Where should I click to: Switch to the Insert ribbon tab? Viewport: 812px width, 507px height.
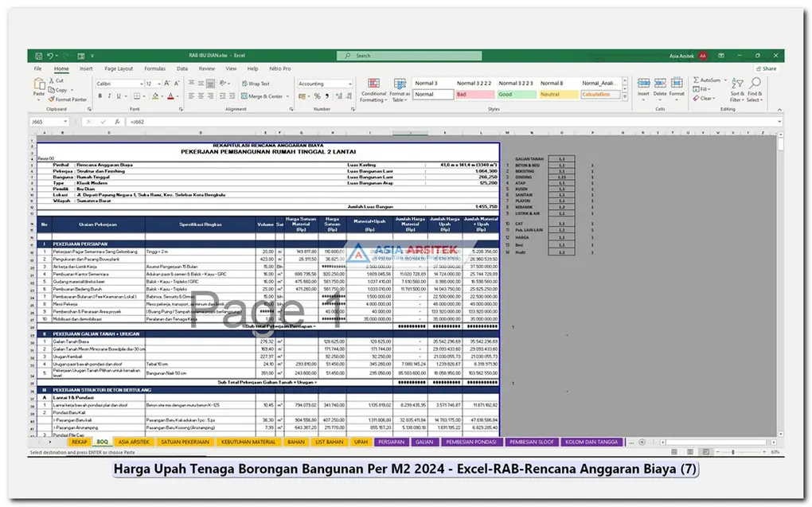(x=86, y=69)
